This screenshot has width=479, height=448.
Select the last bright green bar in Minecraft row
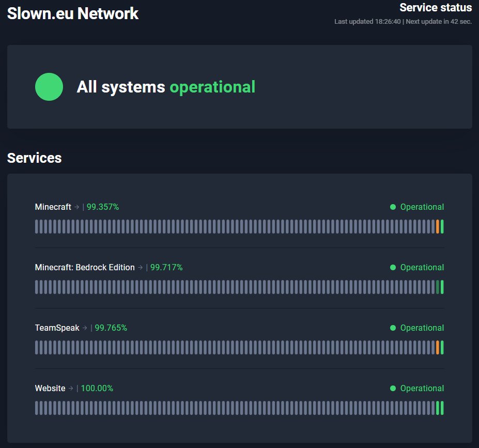click(x=442, y=227)
